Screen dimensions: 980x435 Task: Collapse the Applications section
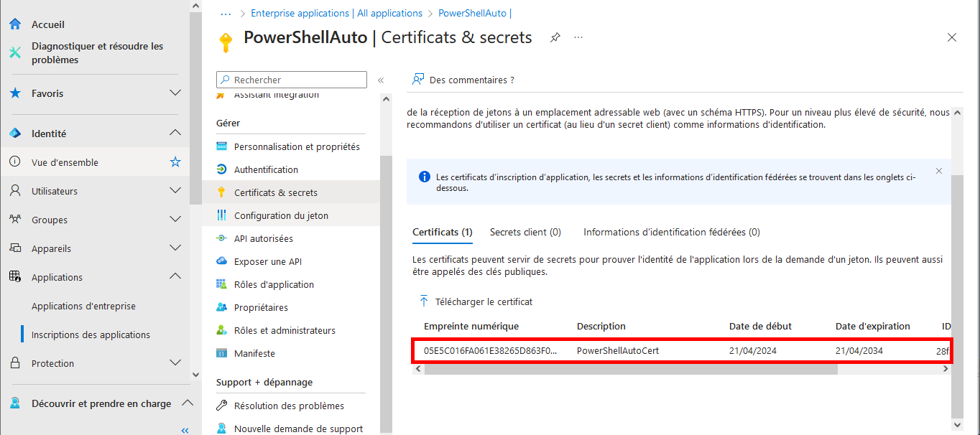[175, 276]
